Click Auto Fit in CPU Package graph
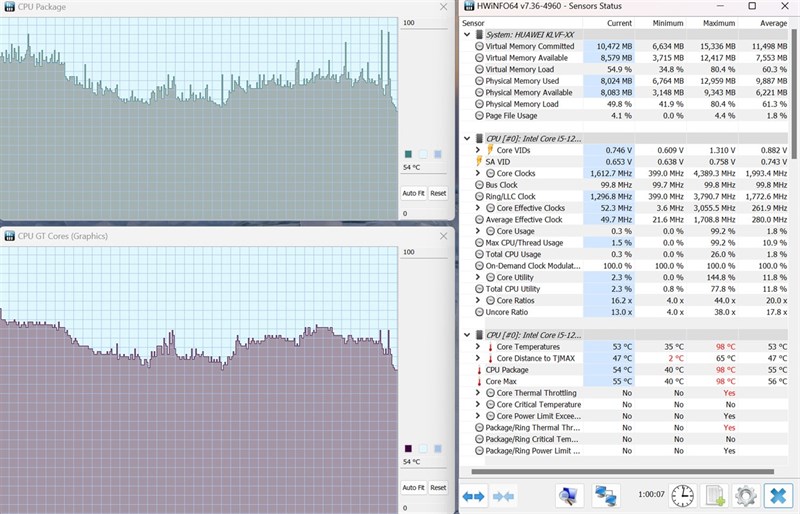Viewport: 800px width, 514px height. [x=413, y=193]
